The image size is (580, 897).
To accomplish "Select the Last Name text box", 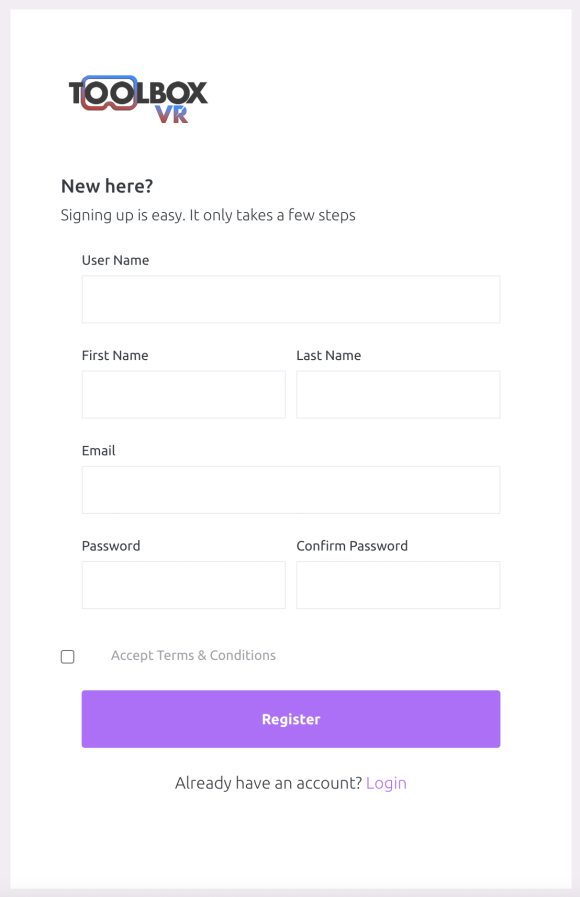I will click(398, 394).
